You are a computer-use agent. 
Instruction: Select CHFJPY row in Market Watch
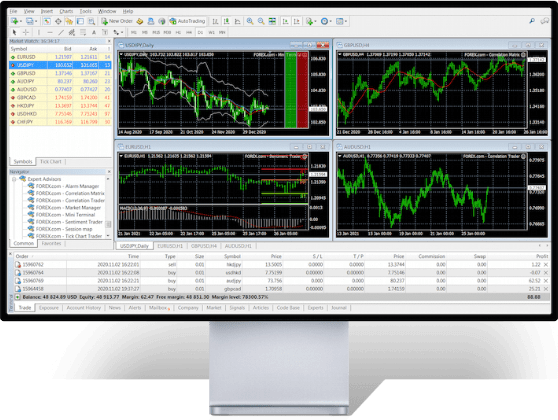click(60, 122)
